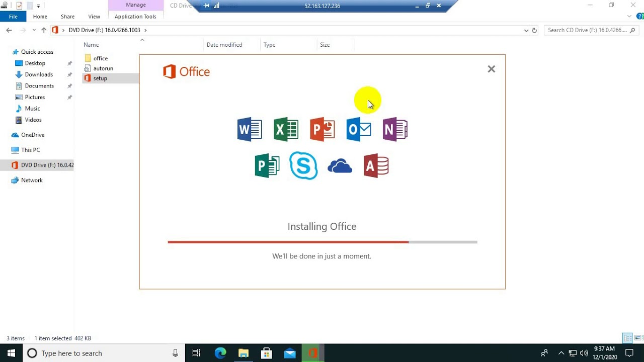Viewport: 644px width, 362px height.
Task: Click the OneNote icon in Office installer
Action: click(395, 130)
